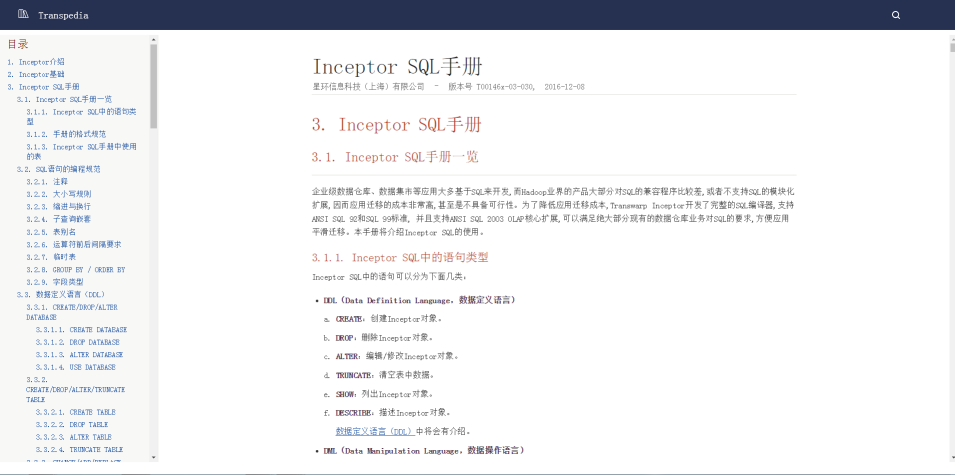Viewport: 955px width, 475px height.
Task: Click the sidebar scrollbar thumb
Action: point(154,86)
